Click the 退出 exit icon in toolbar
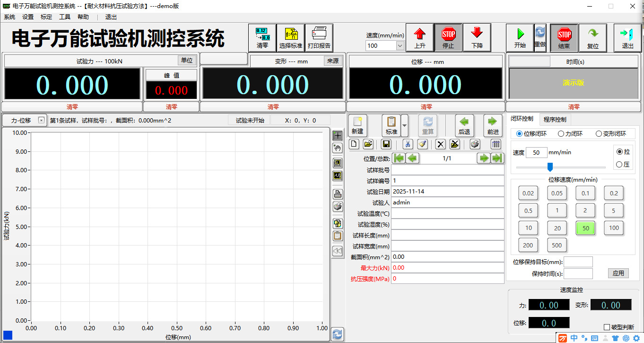Image resolution: width=644 pixels, height=343 pixels. pos(627,38)
